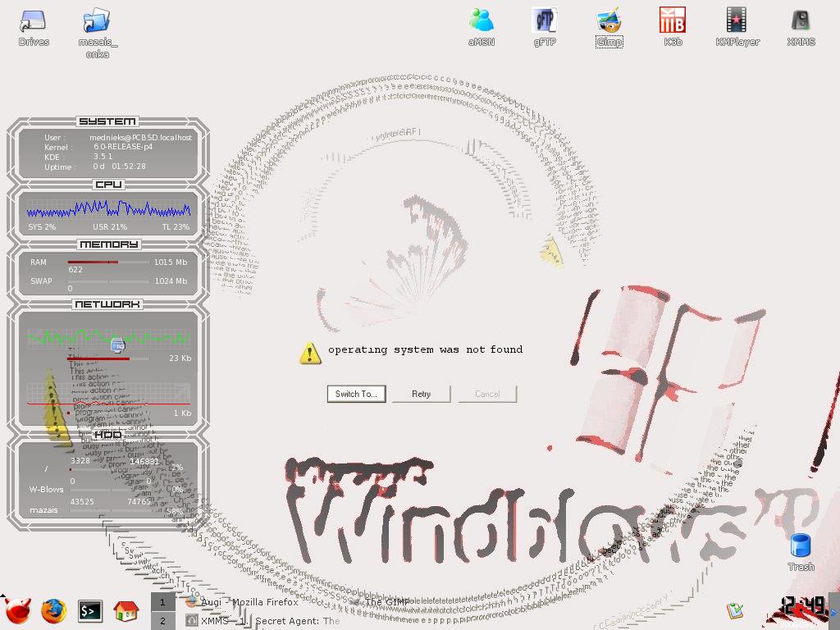Click the 622 RAM used value
This screenshot has height=630, width=840.
75,269
